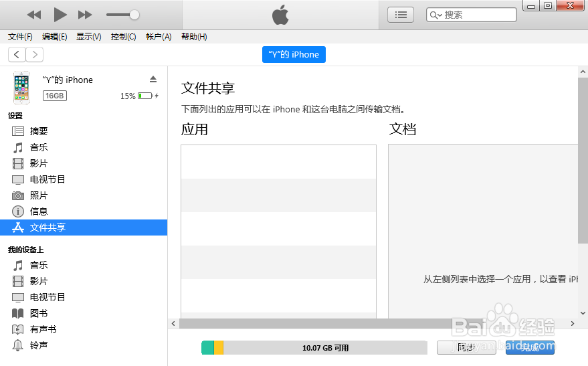Click the 10.07 GB 可用 label
The image size is (588, 366).
(x=326, y=348)
